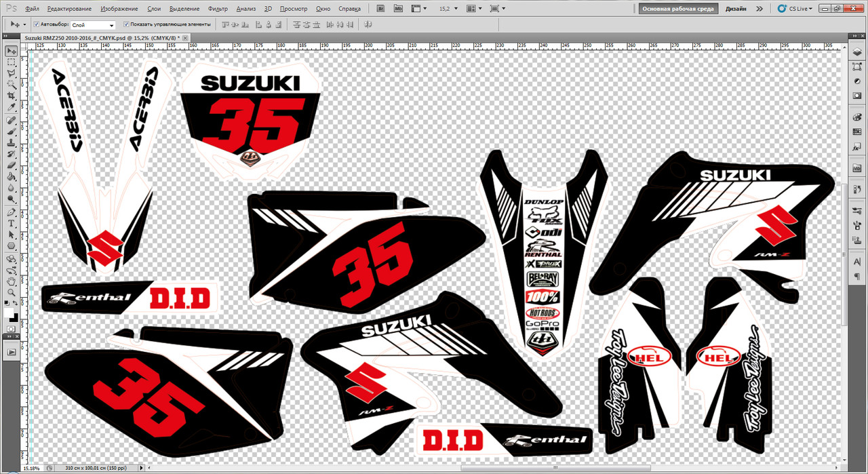
Task: Select the Pen tool
Action: (x=12, y=212)
